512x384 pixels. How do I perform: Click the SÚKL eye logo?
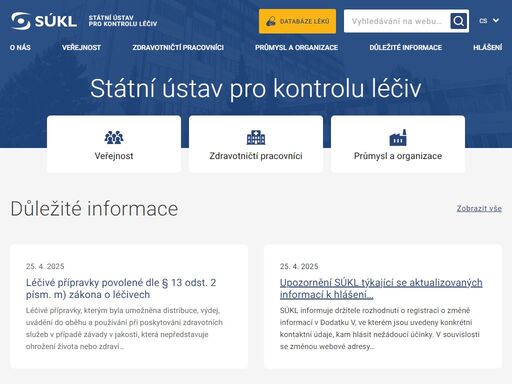21,21
